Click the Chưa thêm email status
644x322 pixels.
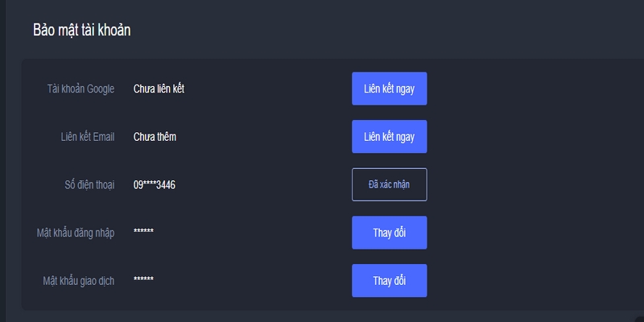pos(155,137)
